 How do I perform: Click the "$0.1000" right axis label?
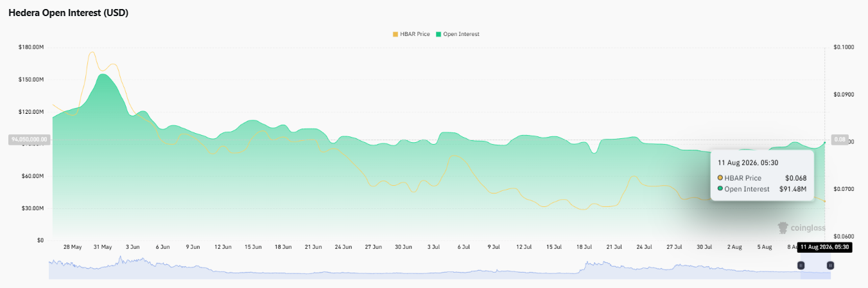tap(844, 48)
